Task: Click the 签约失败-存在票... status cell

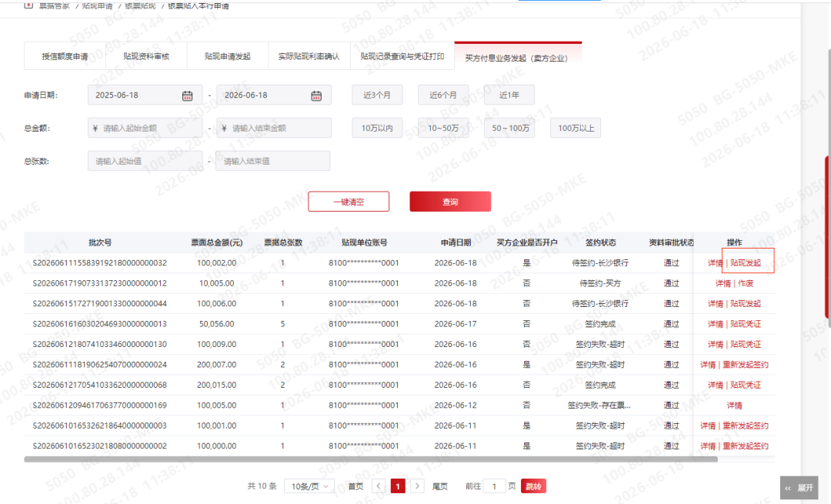Action: click(x=599, y=406)
